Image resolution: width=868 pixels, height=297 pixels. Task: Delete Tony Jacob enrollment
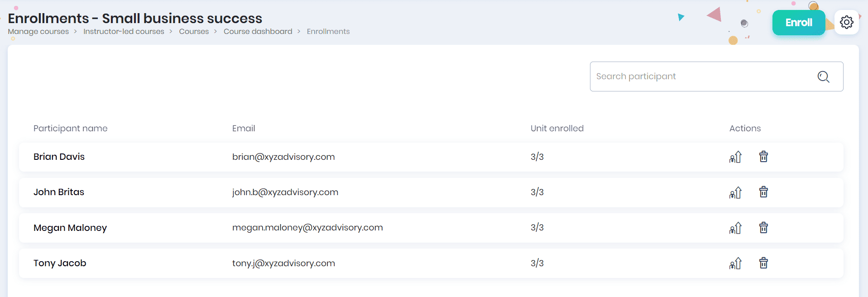pos(763,263)
